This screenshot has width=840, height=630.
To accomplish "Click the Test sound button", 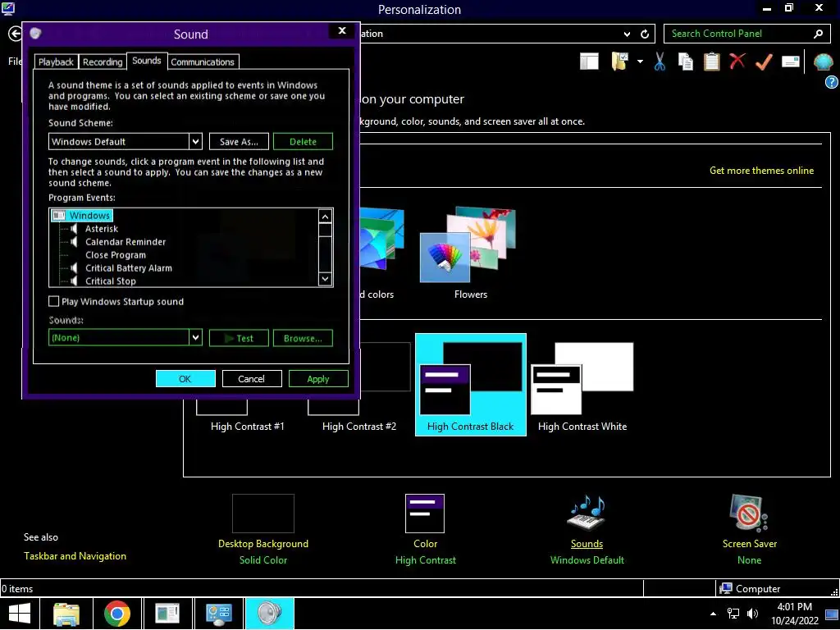I will pyautogui.click(x=239, y=338).
